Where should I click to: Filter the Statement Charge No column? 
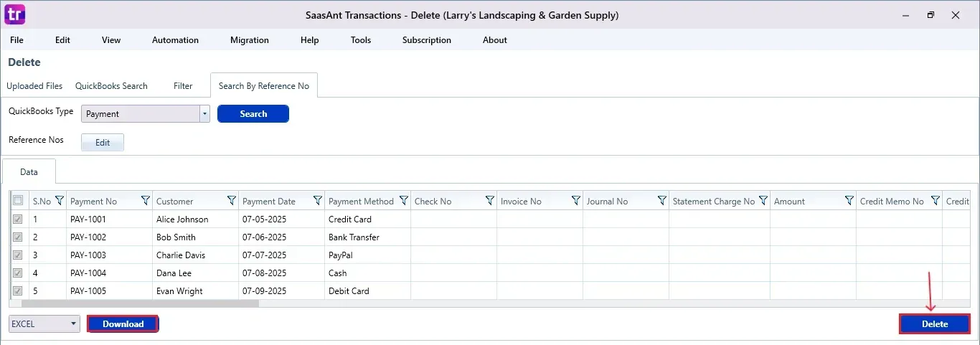(x=763, y=201)
